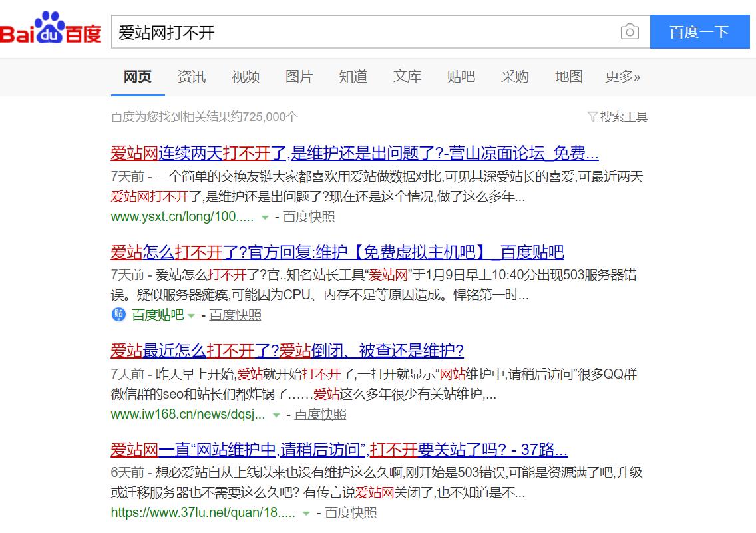Expand arrow next to 百度贴吧 source
Viewport: 756px width, 533px height.
[x=192, y=316]
